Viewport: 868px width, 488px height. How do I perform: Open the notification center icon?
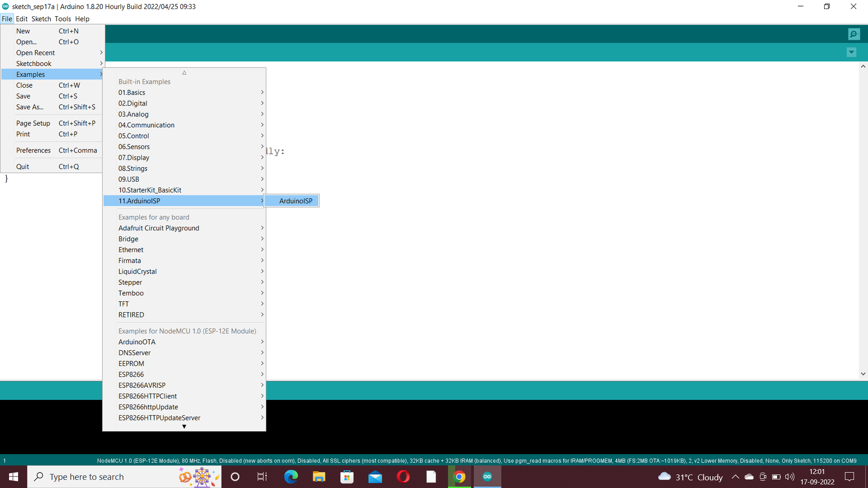(849, 477)
